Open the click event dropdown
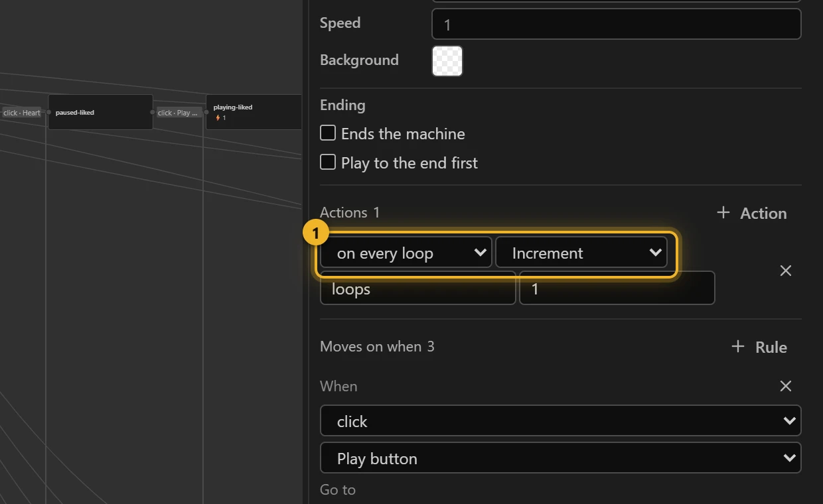This screenshot has height=504, width=823. (x=561, y=421)
